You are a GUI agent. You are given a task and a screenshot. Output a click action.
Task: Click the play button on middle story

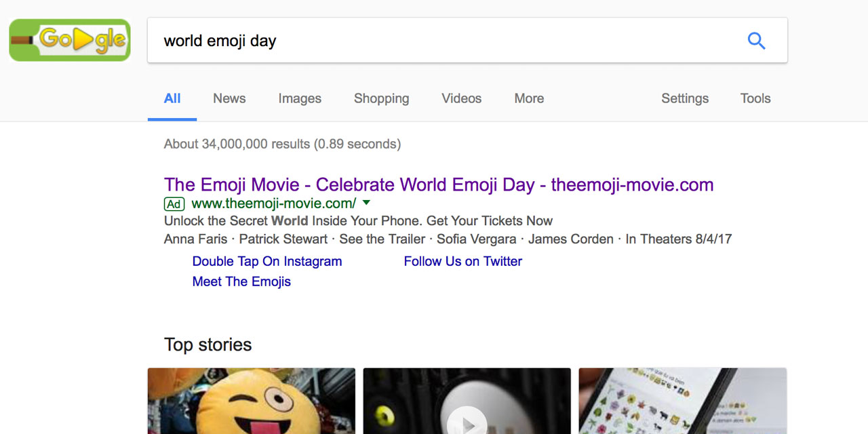(467, 422)
